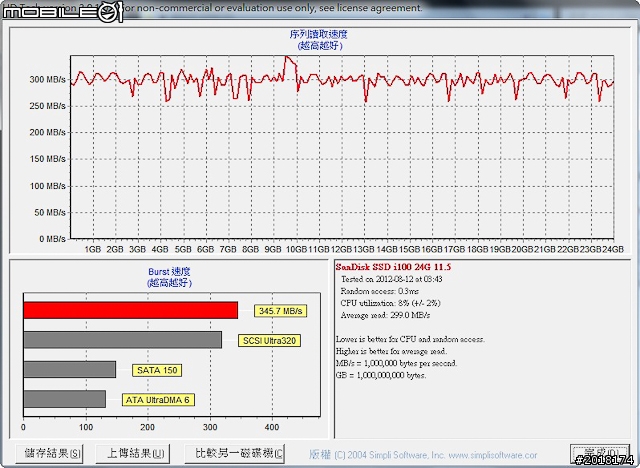Click the red burst speed bar
This screenshot has height=468, width=640.
click(131, 311)
